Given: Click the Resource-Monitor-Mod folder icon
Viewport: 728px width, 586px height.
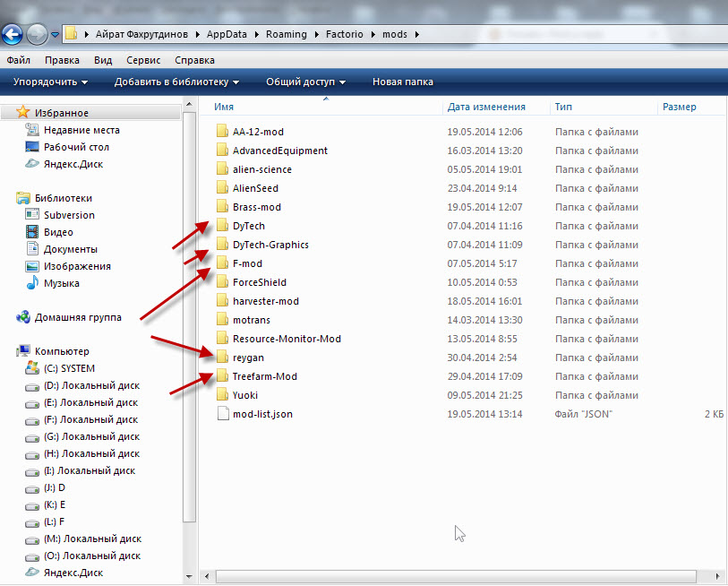Looking at the screenshot, I should click(222, 339).
